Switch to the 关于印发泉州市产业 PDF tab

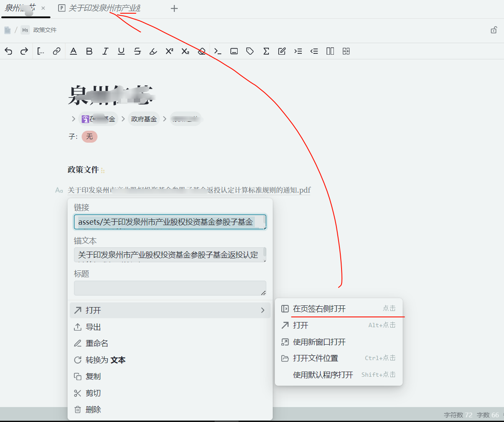104,8
